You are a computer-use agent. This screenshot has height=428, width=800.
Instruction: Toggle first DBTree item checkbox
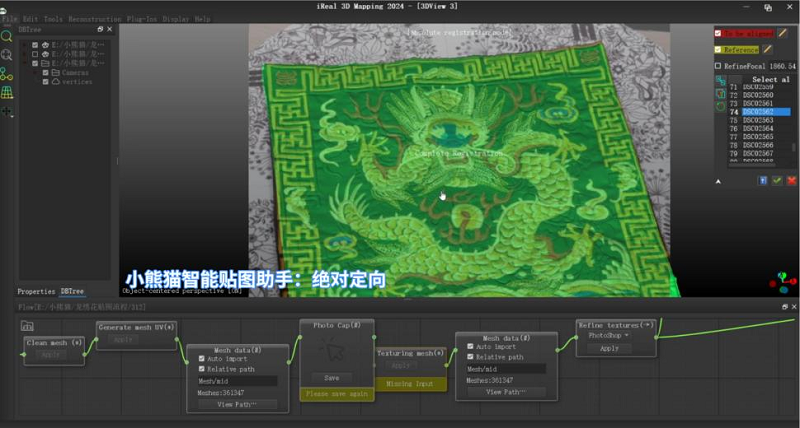pyautogui.click(x=35, y=45)
